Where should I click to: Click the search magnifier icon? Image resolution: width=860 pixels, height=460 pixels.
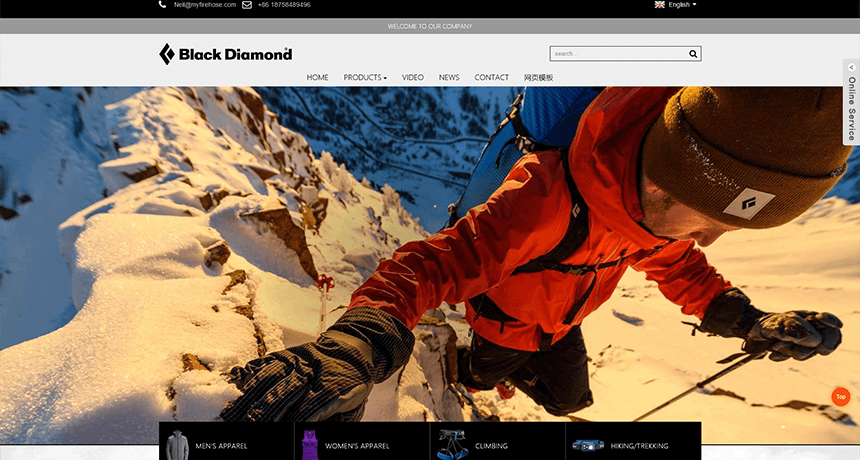tap(693, 54)
